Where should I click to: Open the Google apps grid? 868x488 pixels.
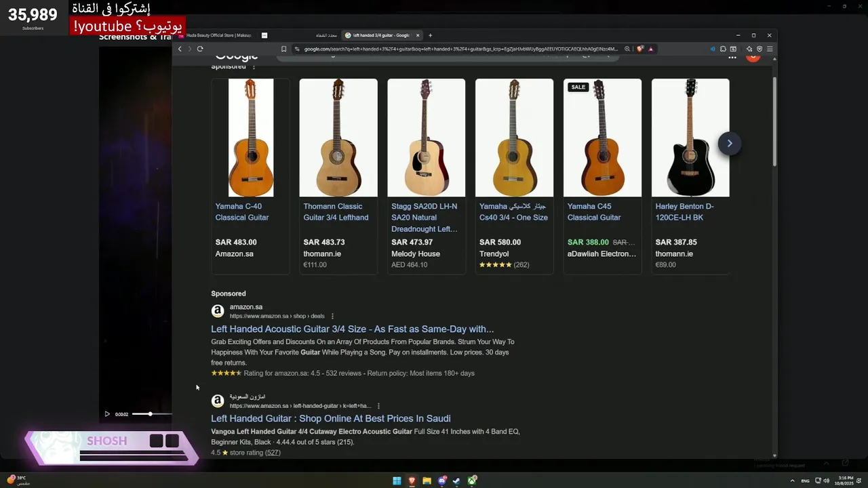732,58
